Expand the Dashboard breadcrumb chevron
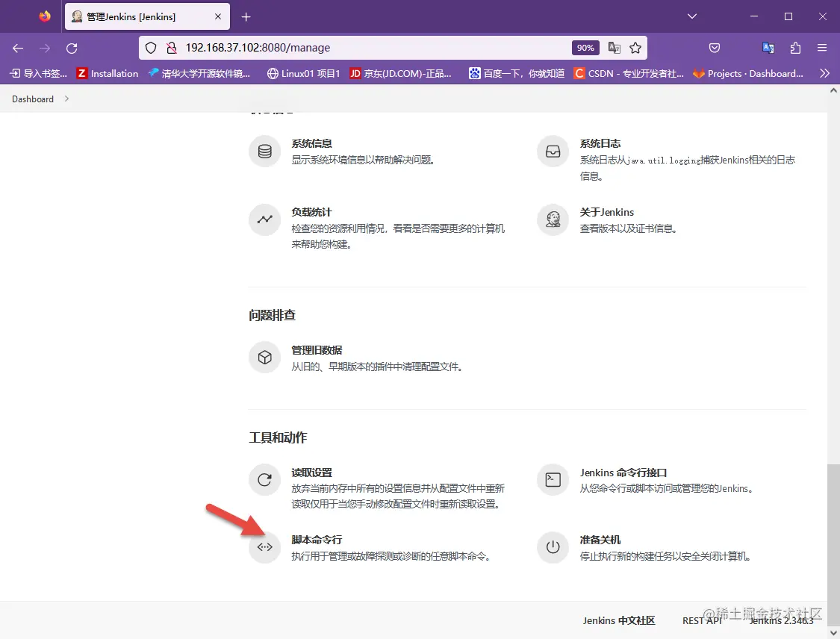The image size is (840, 639). (x=66, y=99)
